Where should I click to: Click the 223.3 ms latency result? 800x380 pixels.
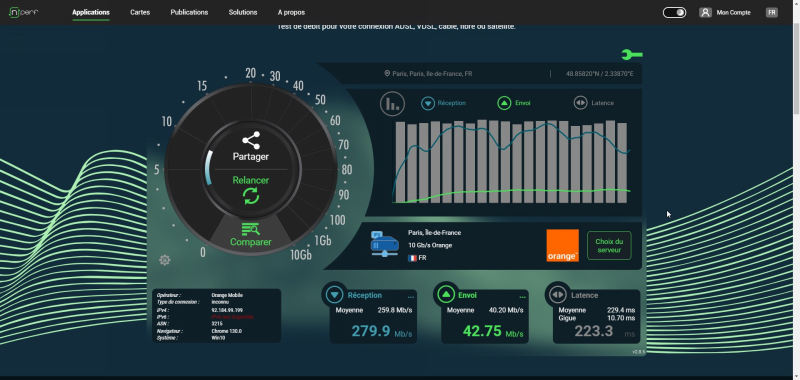click(x=605, y=332)
